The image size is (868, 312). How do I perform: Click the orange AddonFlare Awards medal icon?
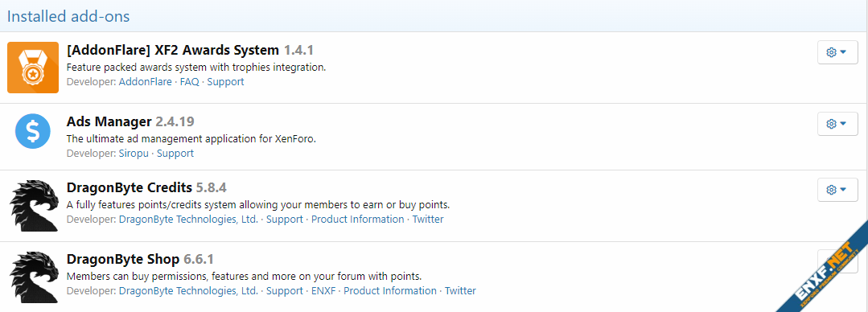tap(33, 68)
